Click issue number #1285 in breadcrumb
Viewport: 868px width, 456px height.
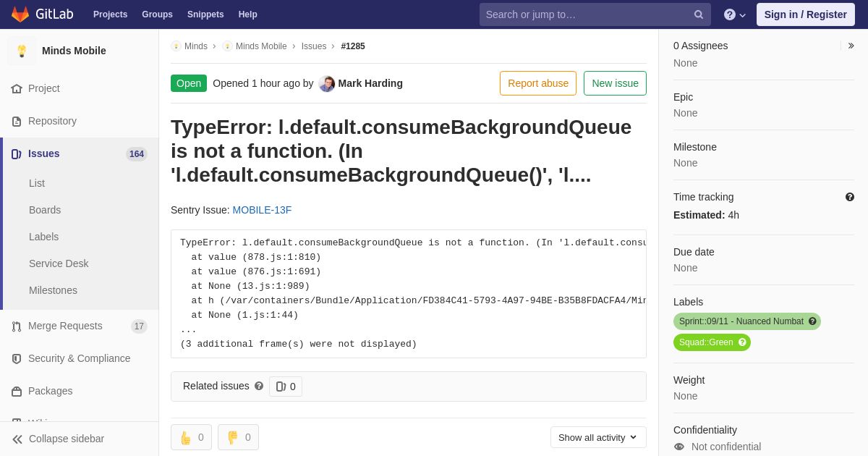coord(353,46)
